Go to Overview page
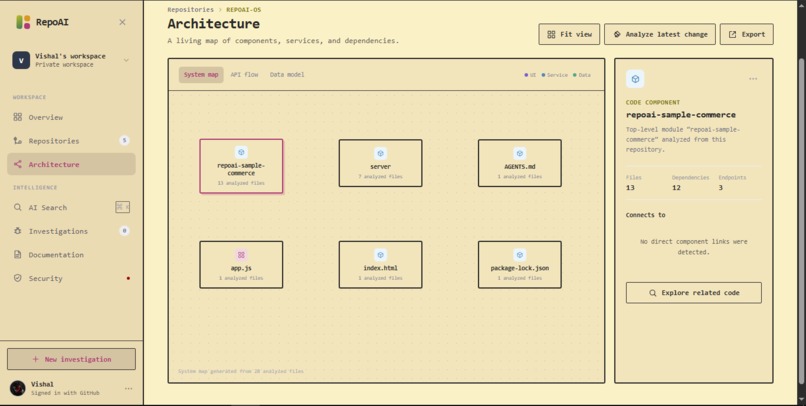 tap(71, 117)
